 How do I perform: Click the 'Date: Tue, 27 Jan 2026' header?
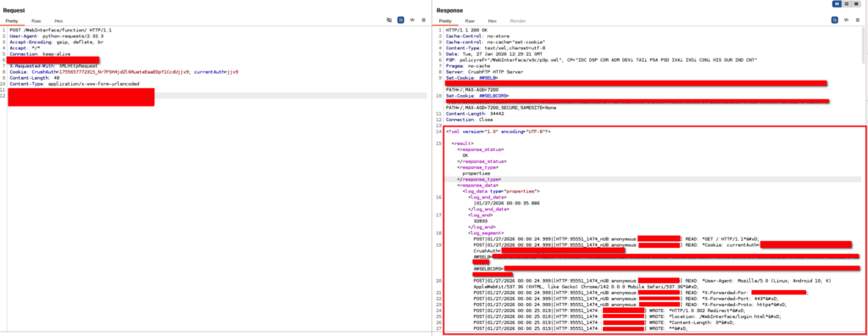pyautogui.click(x=490, y=53)
